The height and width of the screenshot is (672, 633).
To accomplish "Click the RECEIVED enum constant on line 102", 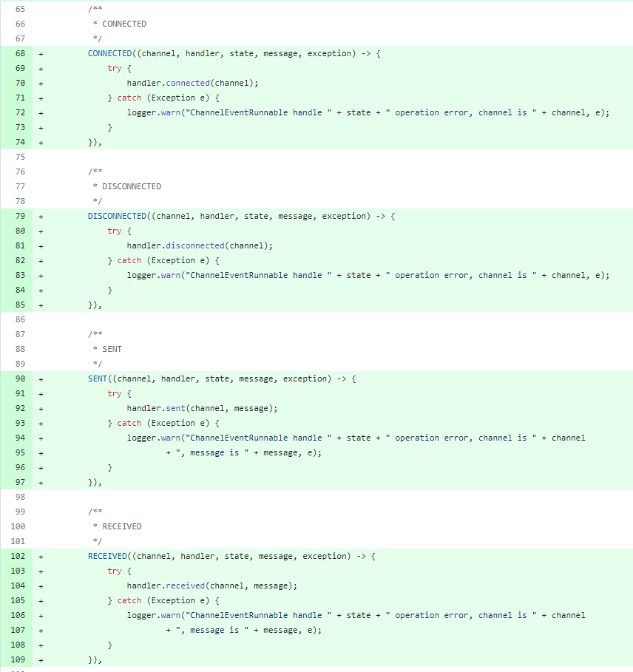I will pyautogui.click(x=107, y=556).
